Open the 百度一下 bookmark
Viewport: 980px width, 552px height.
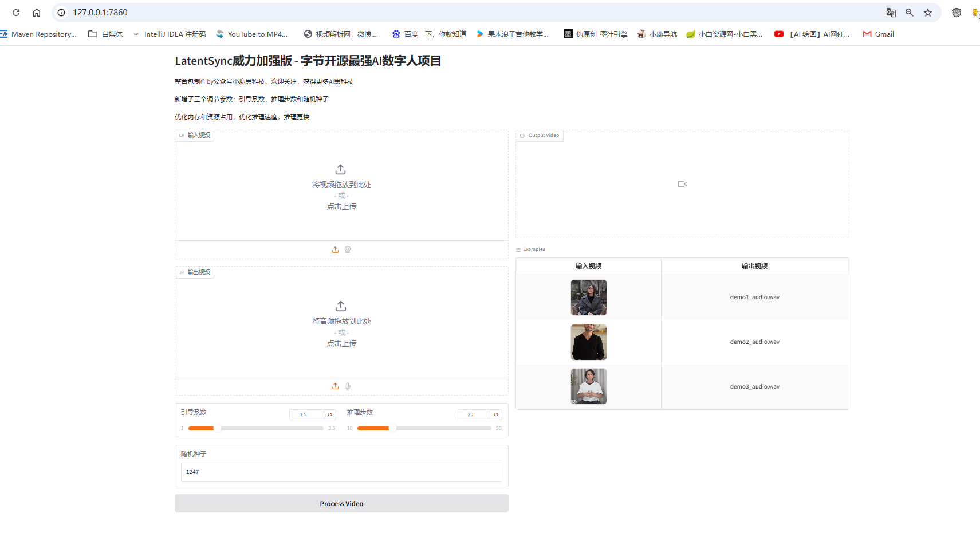429,34
